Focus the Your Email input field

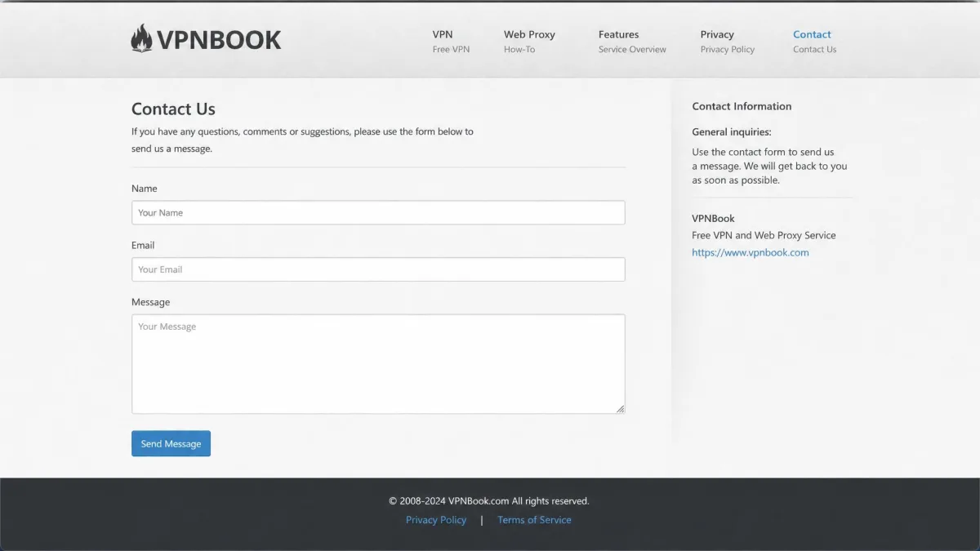click(378, 269)
